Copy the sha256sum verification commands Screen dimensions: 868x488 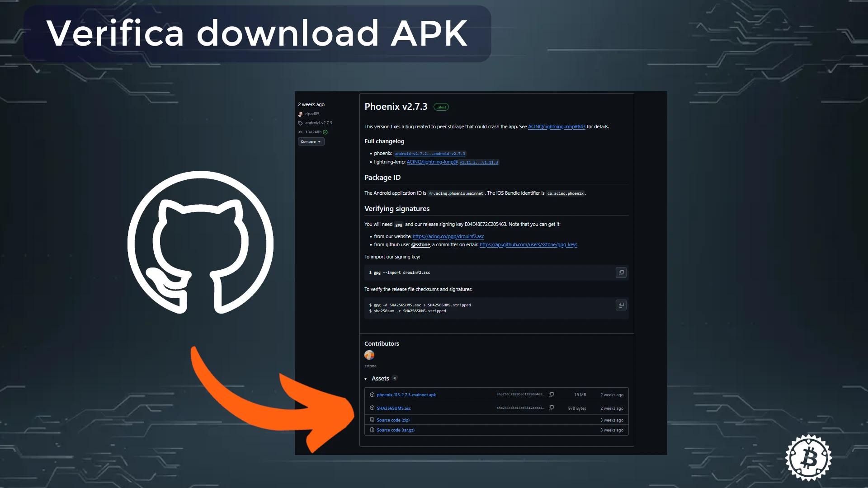621,305
